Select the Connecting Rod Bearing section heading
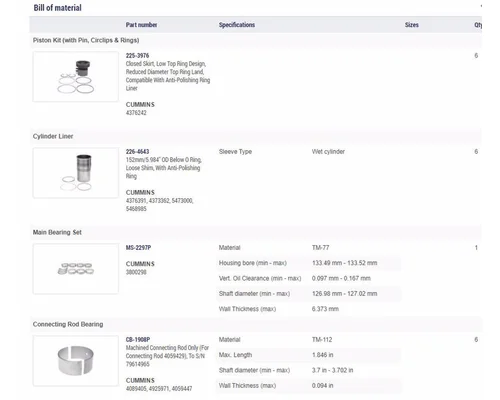 (68, 324)
